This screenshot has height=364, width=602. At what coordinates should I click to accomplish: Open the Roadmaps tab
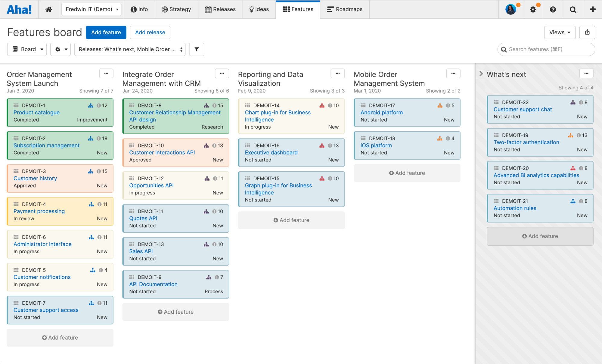(x=345, y=9)
